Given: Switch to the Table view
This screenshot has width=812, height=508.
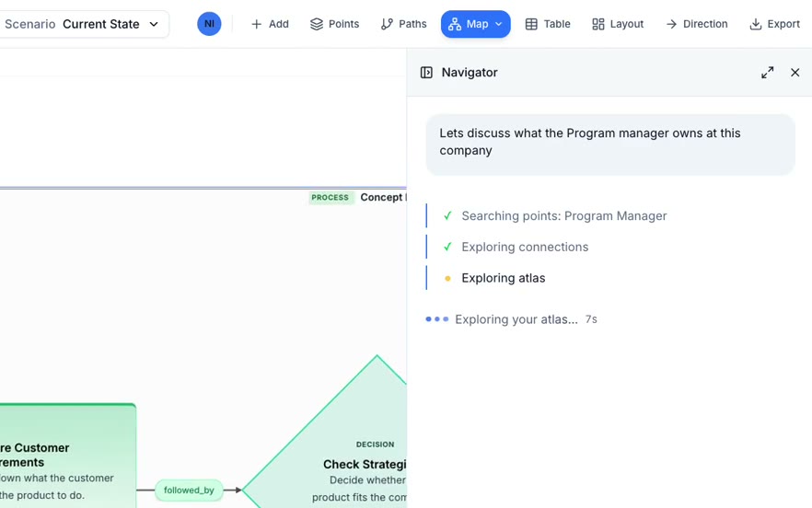Looking at the screenshot, I should [x=548, y=24].
